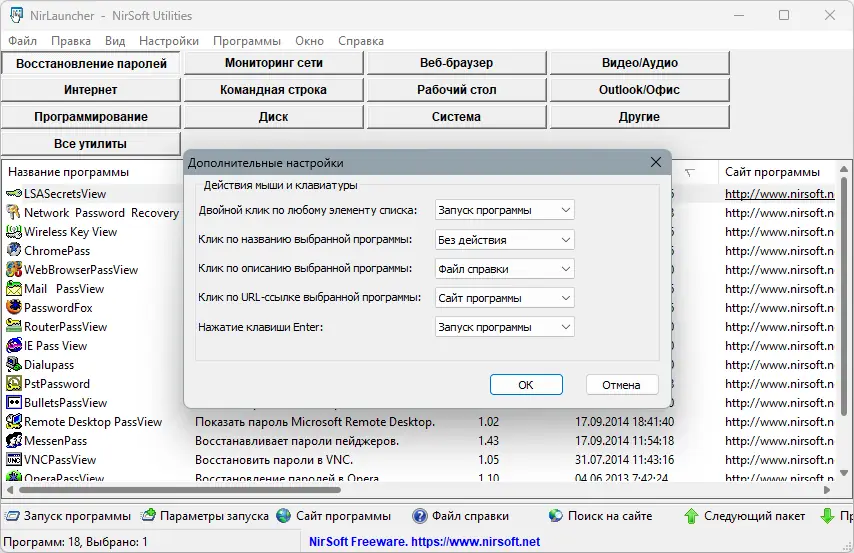This screenshot has width=854, height=553.
Task: Open the Вид menu
Action: click(115, 41)
